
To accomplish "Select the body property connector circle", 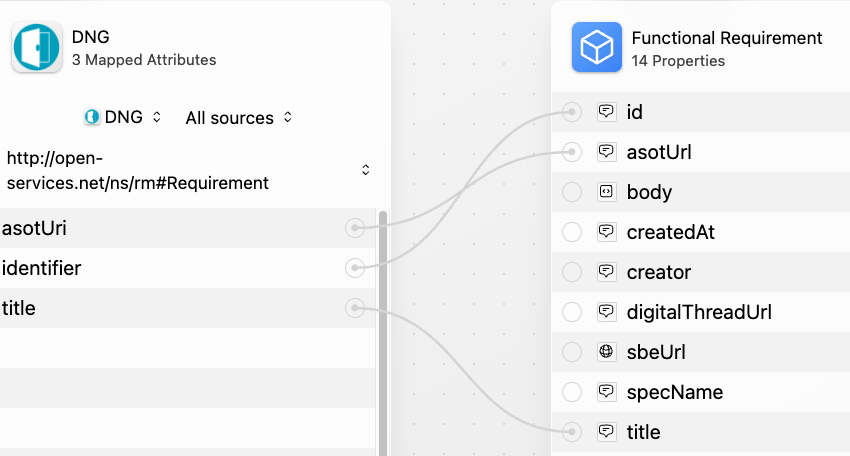I will pyautogui.click(x=572, y=192).
